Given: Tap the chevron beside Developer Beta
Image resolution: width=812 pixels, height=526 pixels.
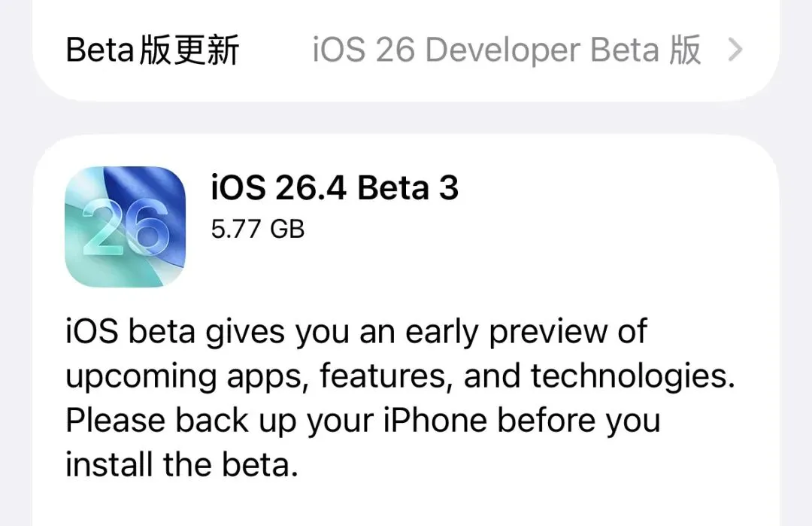Looking at the screenshot, I should click(x=735, y=50).
